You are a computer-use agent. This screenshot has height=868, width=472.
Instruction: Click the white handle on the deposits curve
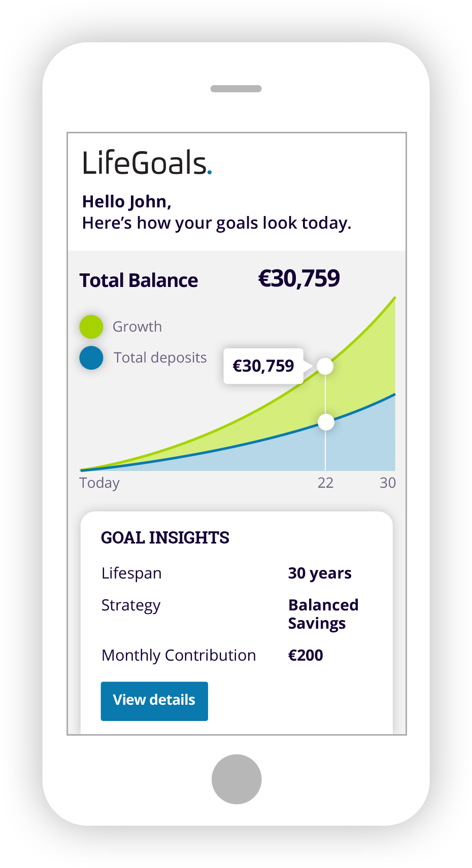click(x=326, y=422)
